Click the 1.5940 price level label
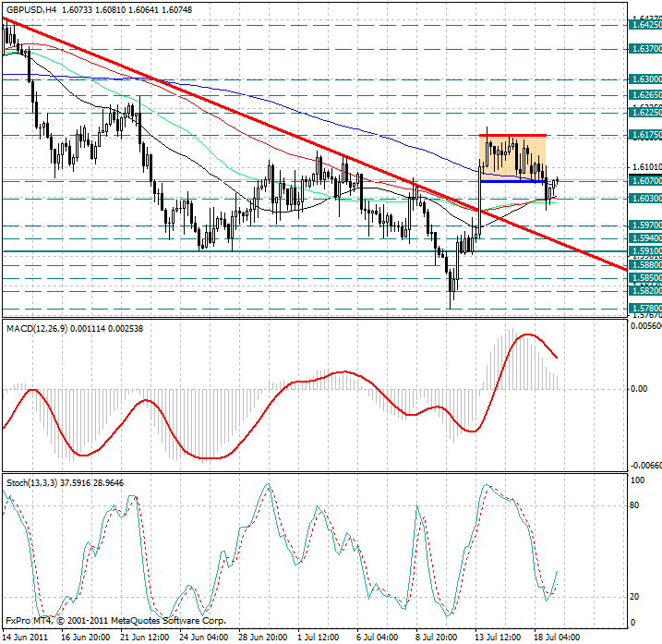Viewport: 662px width, 644px height. tap(645, 237)
